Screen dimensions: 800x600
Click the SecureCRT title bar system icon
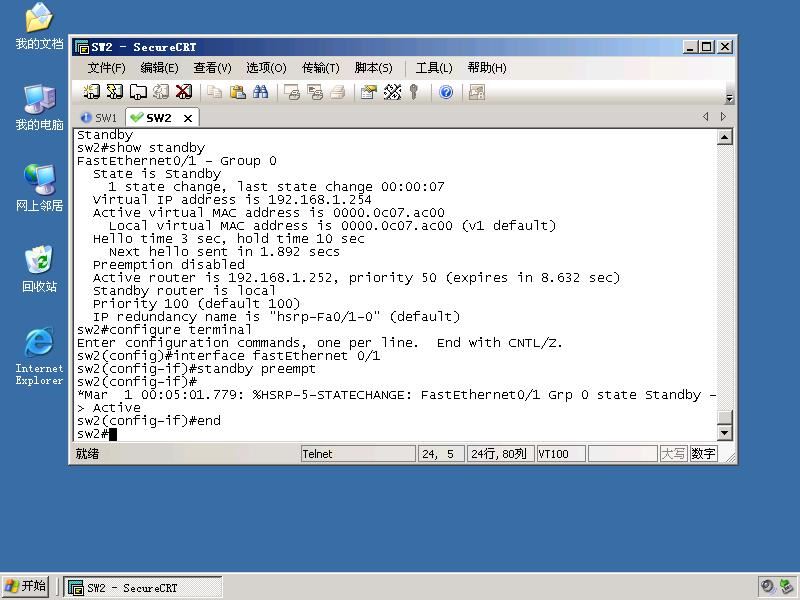[82, 47]
